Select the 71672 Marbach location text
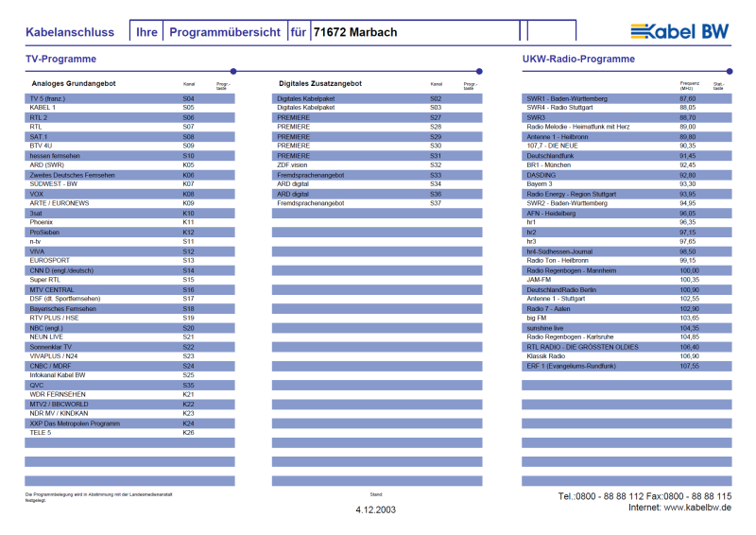The height and width of the screenshot is (535, 756). click(x=355, y=32)
